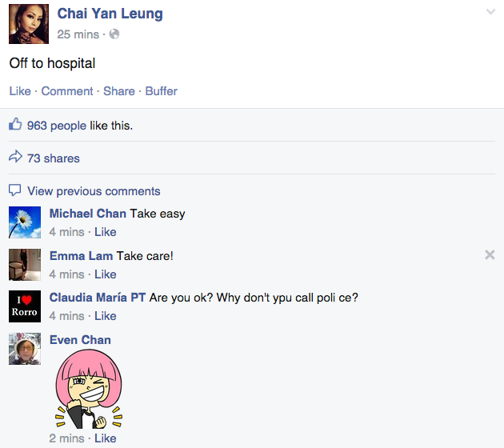This screenshot has height=448, width=504.
Task: Click the shares arrow icon
Action: pyautogui.click(x=15, y=158)
